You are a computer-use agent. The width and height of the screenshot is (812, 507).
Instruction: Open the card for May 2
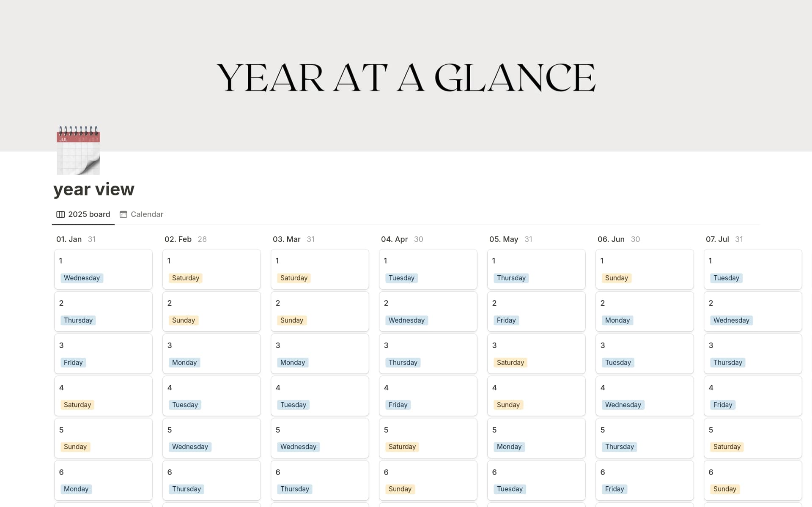pos(536,311)
